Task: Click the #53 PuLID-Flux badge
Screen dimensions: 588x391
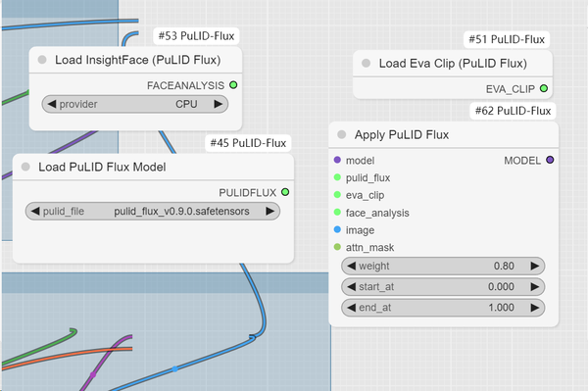Action: click(x=196, y=36)
